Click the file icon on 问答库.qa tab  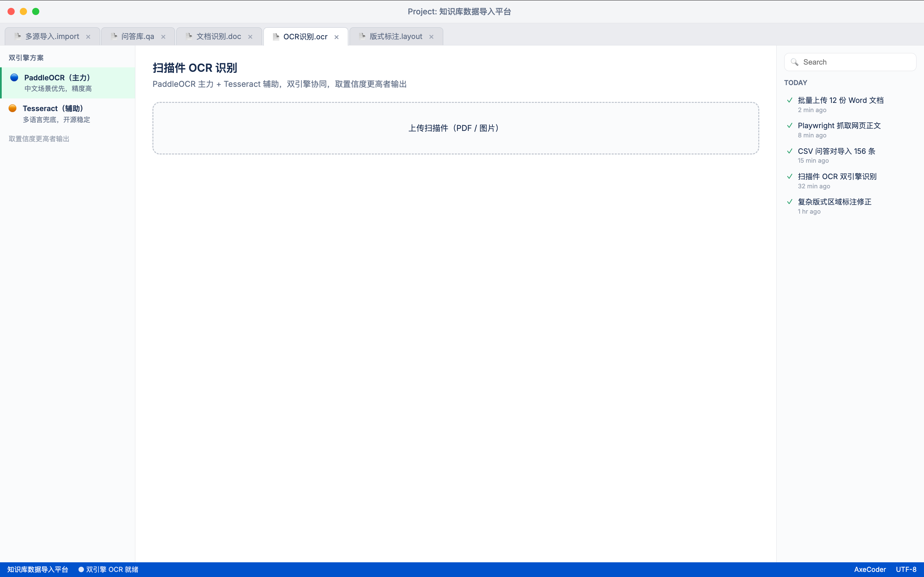click(x=114, y=36)
